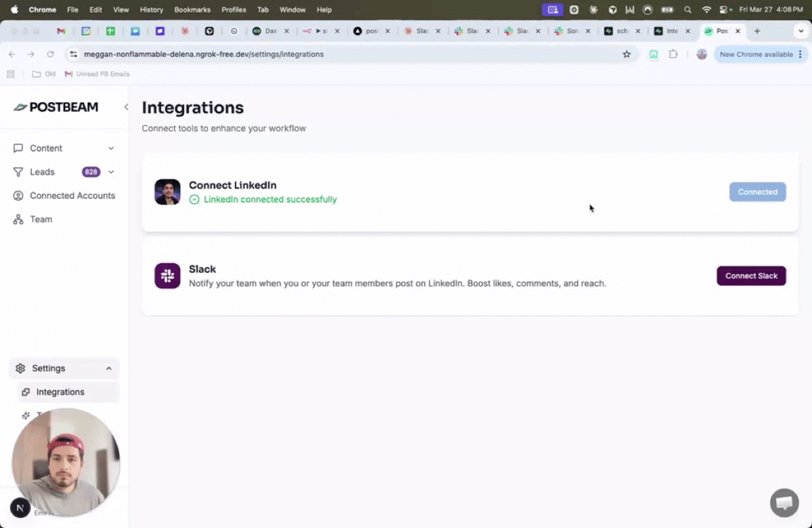The height and width of the screenshot is (528, 812).
Task: Open Spotlight search in menu bar
Action: [687, 9]
